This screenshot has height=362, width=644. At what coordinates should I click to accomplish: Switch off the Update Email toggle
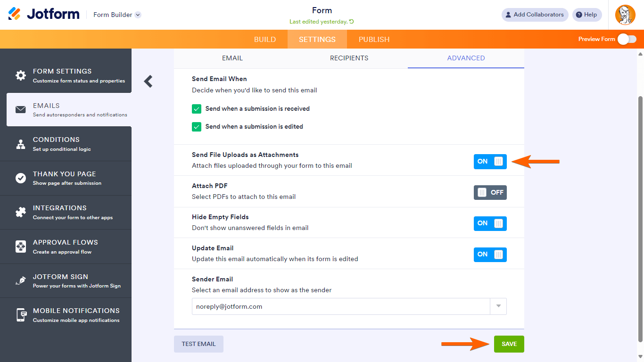click(490, 255)
